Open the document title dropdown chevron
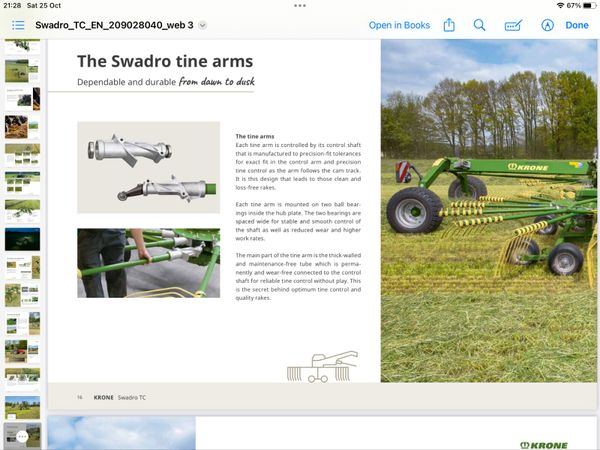Image resolution: width=600 pixels, height=450 pixels. click(x=203, y=26)
